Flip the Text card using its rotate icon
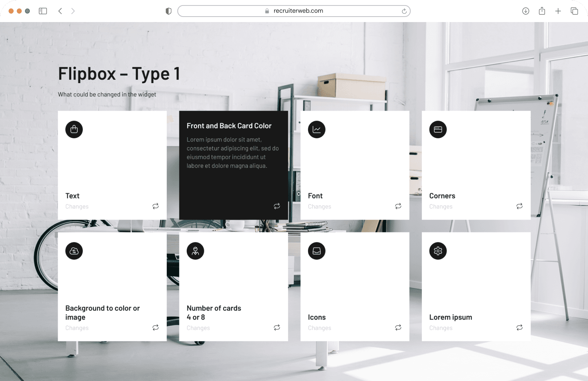The height and width of the screenshot is (381, 588). pyautogui.click(x=155, y=206)
